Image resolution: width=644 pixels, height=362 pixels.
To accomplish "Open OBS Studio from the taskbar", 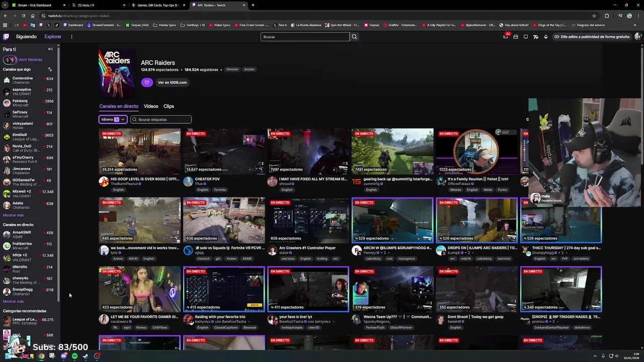I will point(97,356).
